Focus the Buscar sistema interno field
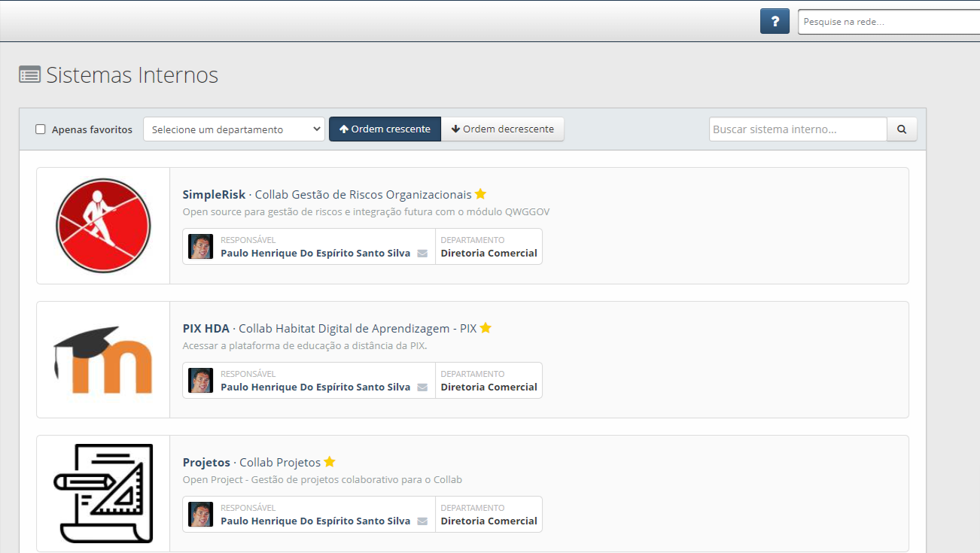 pyautogui.click(x=798, y=129)
